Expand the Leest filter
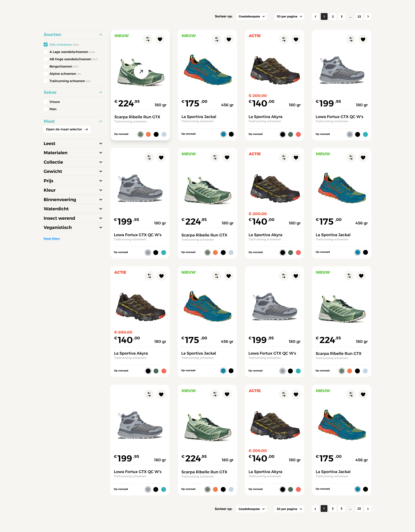Screen dimensions: 415x532 point(73,144)
